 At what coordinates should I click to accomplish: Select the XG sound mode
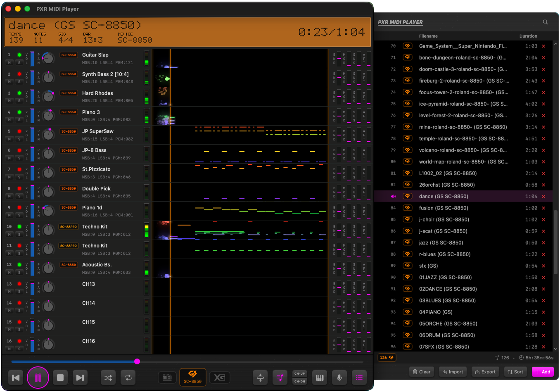point(219,378)
